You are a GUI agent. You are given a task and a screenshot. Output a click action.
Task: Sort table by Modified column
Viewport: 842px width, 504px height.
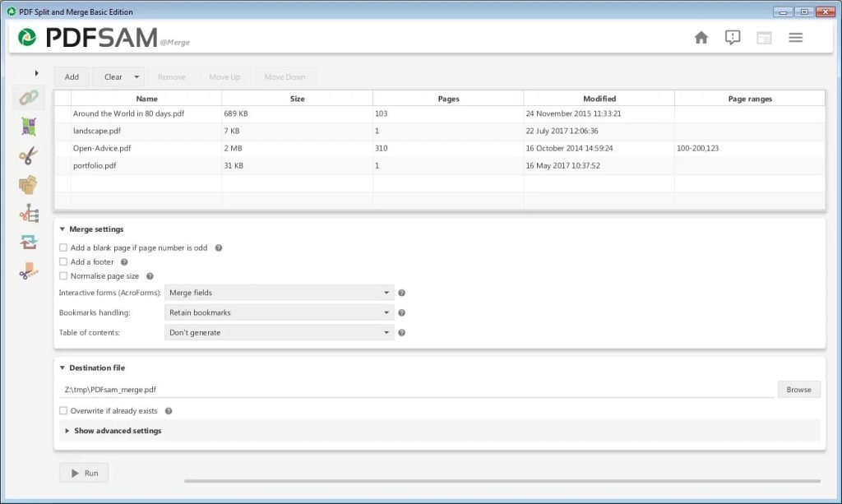(x=599, y=99)
